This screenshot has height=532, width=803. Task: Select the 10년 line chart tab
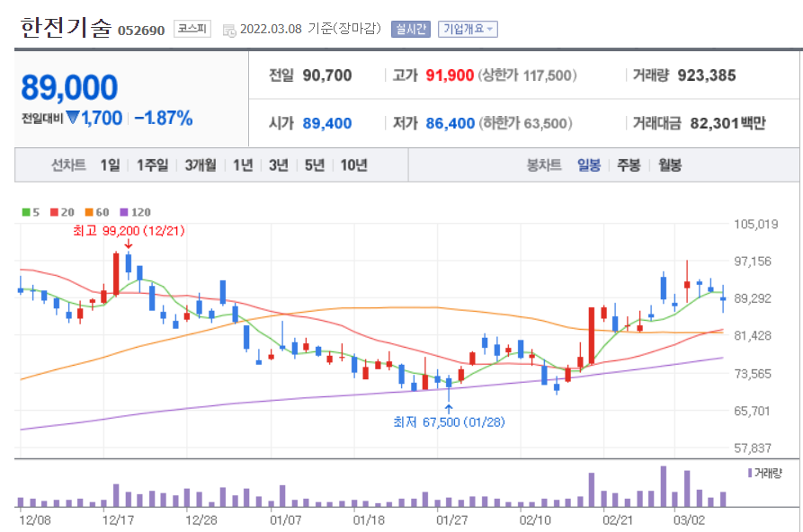354,165
